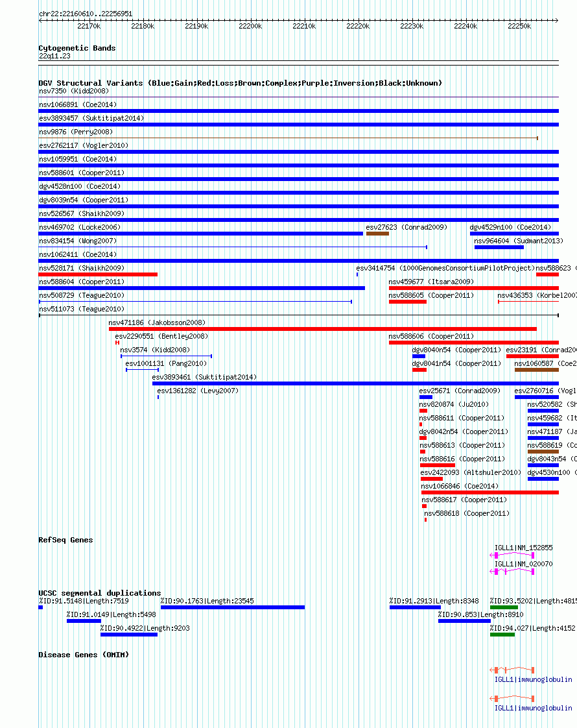Click segmental duplication %ID:91.5148|Length:7519
The image size is (577, 728).
click(x=84, y=601)
